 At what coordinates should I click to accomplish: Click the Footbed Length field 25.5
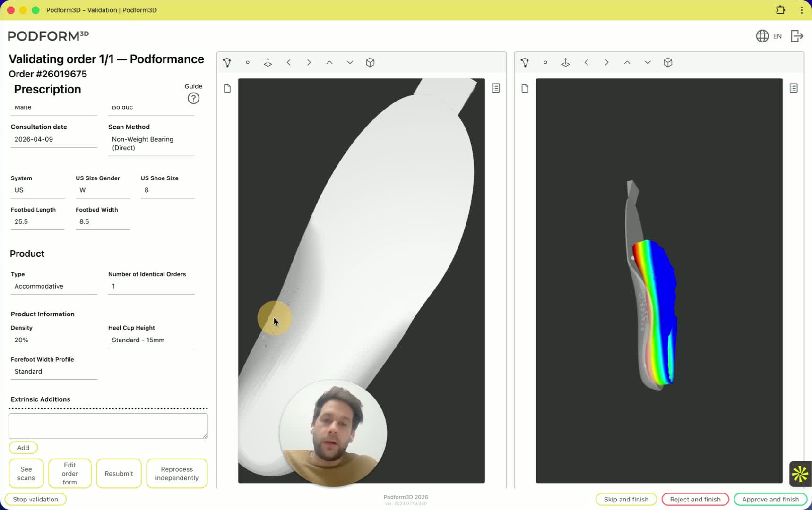(x=37, y=221)
